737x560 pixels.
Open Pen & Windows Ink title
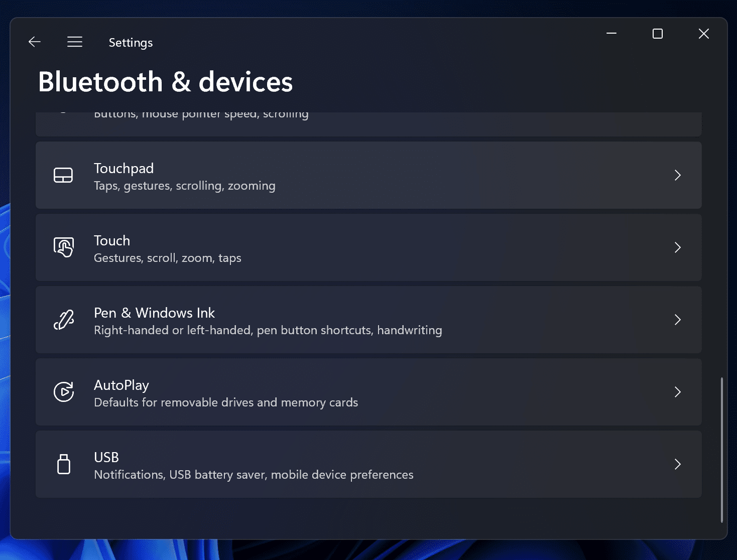(154, 313)
